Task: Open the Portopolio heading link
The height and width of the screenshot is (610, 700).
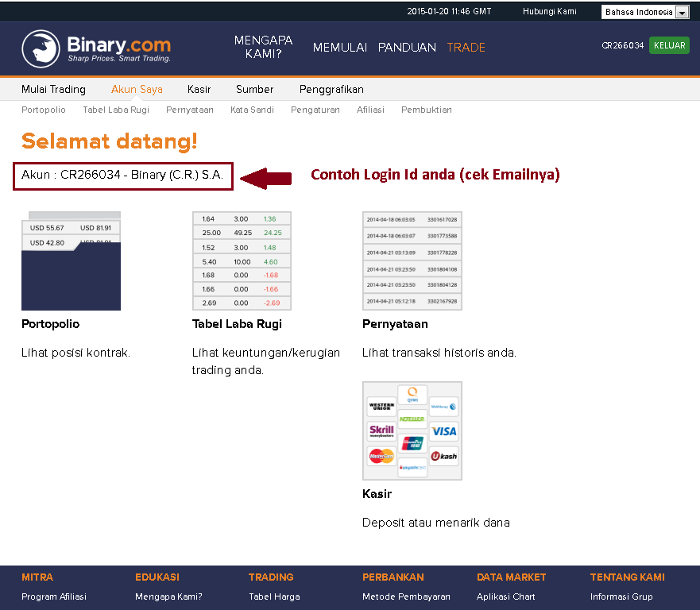Action: (x=50, y=324)
